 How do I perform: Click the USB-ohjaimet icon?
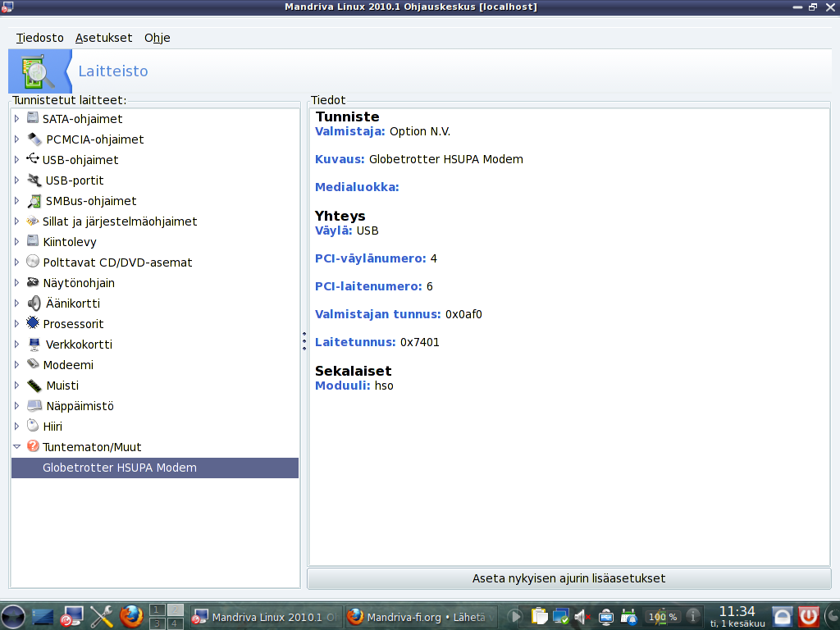[33, 159]
